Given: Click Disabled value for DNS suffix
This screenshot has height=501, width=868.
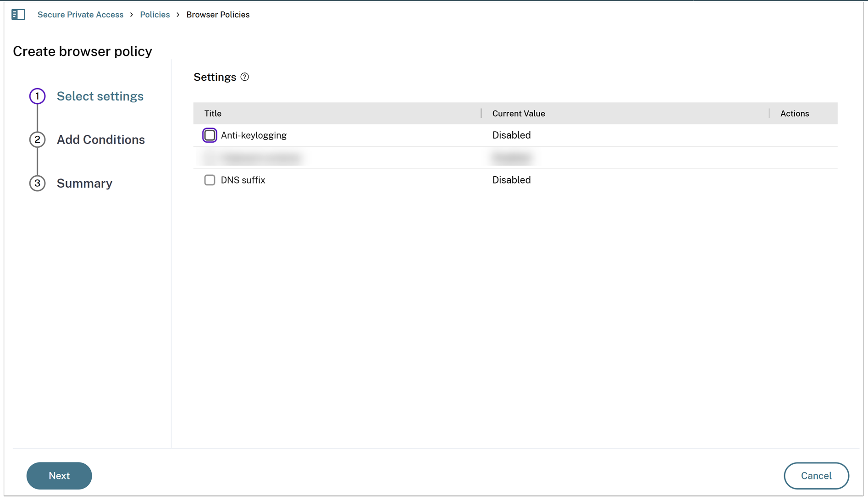Looking at the screenshot, I should click(x=512, y=180).
